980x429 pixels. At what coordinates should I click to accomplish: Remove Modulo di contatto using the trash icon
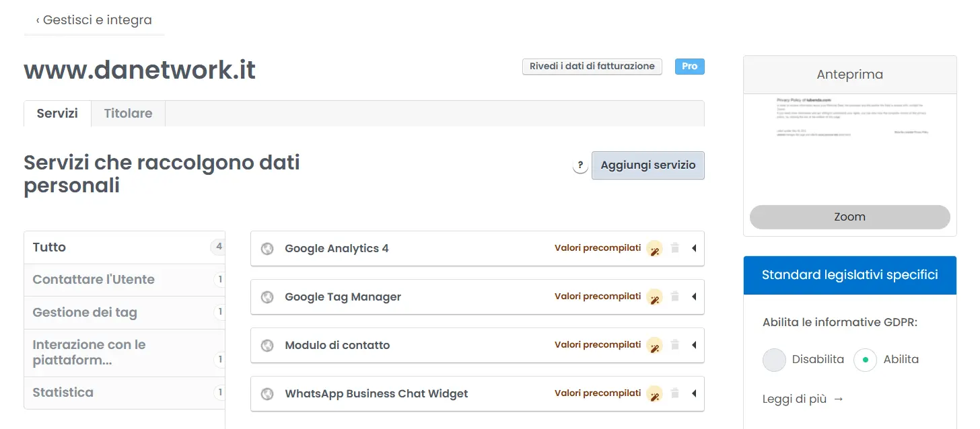675,345
